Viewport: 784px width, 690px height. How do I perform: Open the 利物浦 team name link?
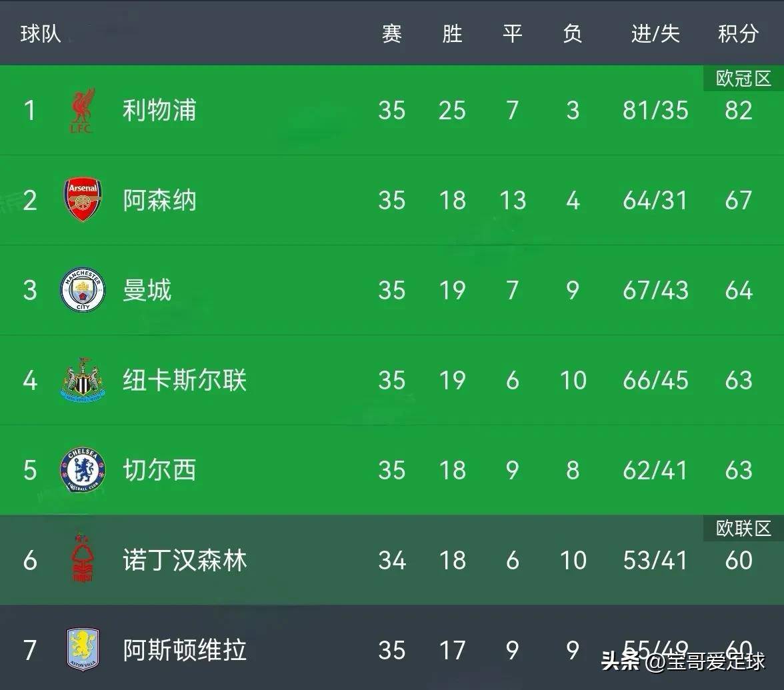[159, 111]
